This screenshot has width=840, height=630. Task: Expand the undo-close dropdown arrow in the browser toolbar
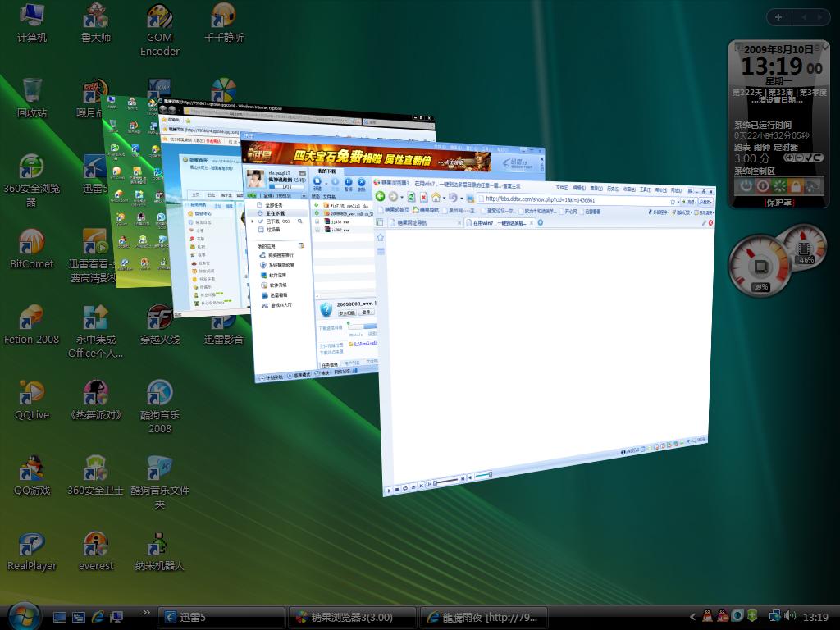click(461, 199)
